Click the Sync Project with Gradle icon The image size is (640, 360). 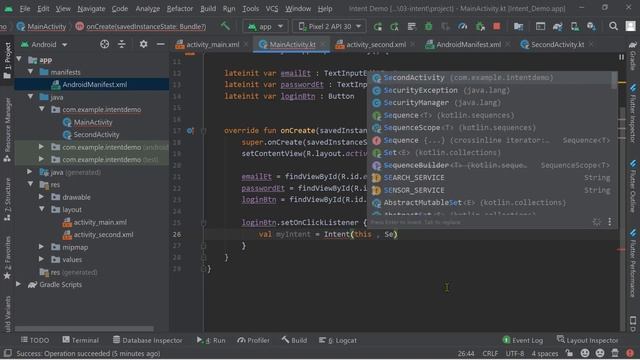click(558, 27)
